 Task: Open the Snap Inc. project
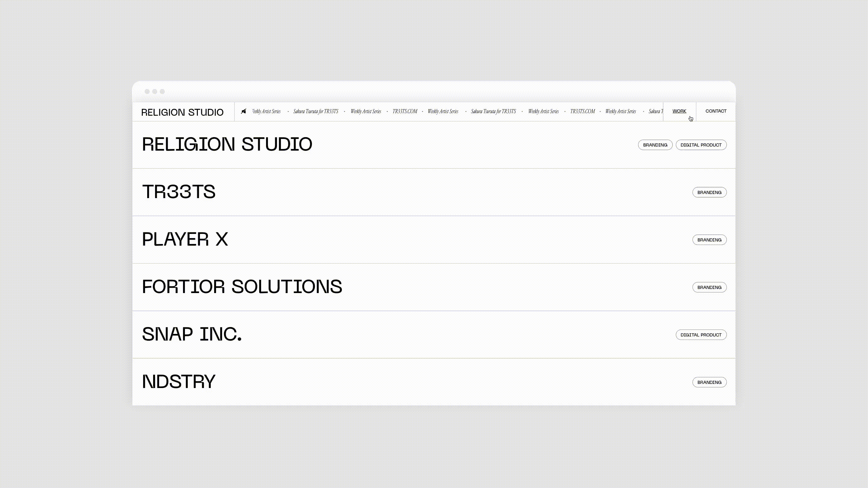click(x=192, y=335)
